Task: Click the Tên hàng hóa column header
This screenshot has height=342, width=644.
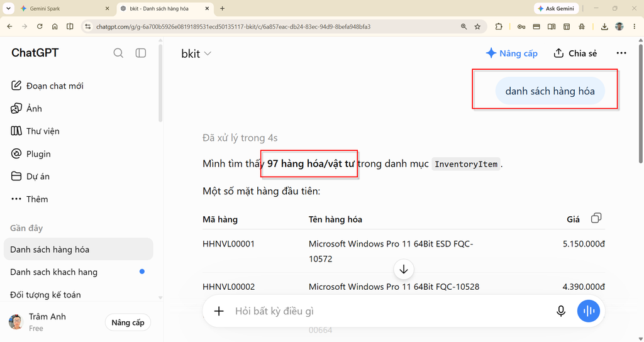Action: [335, 219]
